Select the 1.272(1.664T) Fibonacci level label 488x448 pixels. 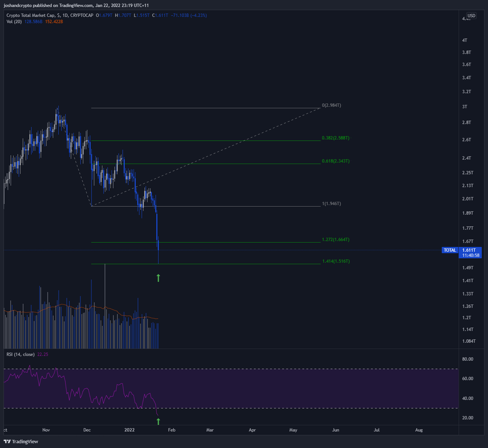click(335, 239)
